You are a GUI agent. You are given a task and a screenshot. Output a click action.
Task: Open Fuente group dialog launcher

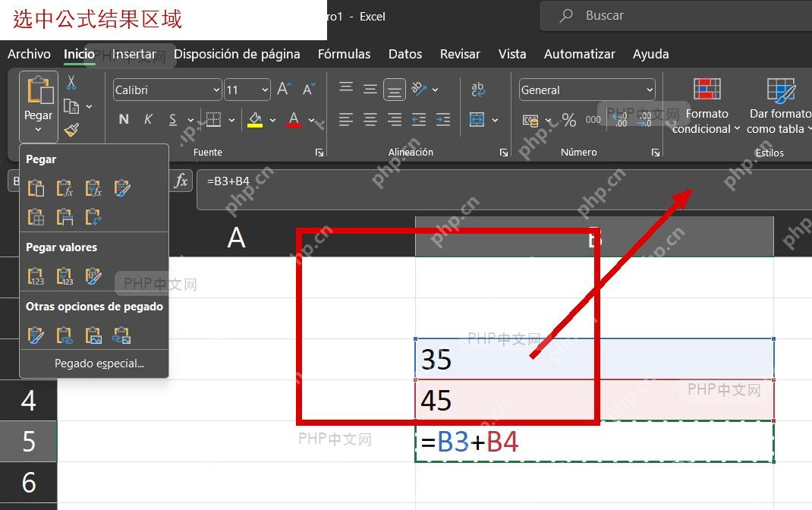point(319,153)
